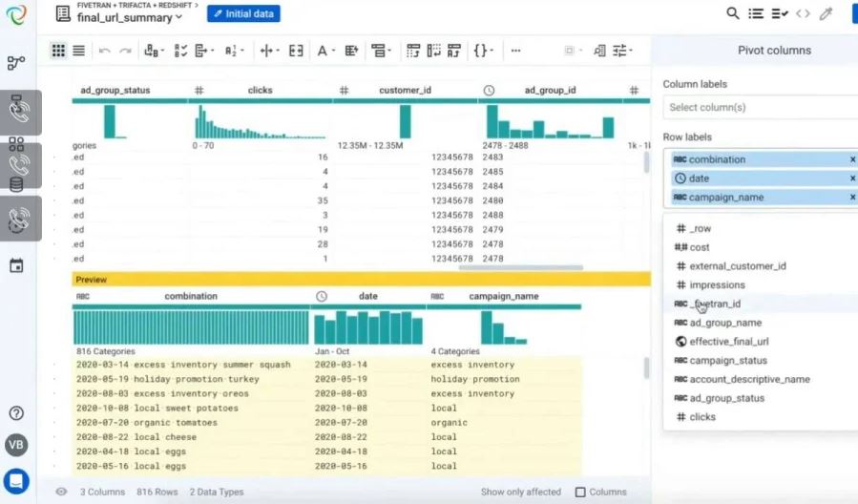Open the column list icon in top bar
The width and height of the screenshot is (858, 504).
coord(756,13)
